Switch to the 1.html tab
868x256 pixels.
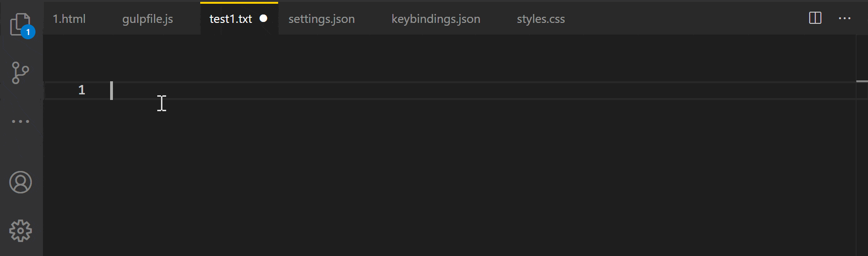coord(69,19)
